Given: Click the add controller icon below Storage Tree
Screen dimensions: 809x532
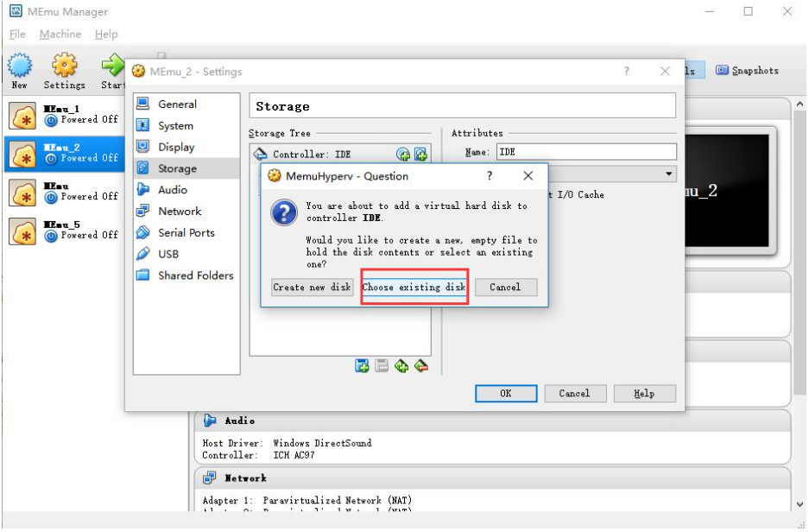Looking at the screenshot, I should [401, 366].
